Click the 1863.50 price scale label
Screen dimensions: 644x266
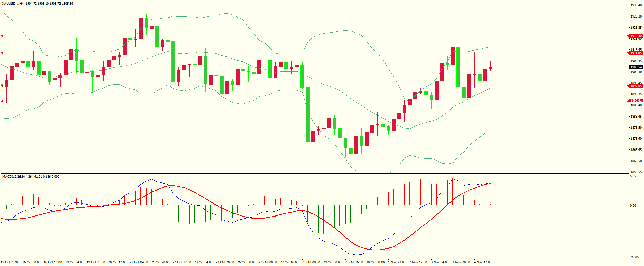tap(636, 161)
